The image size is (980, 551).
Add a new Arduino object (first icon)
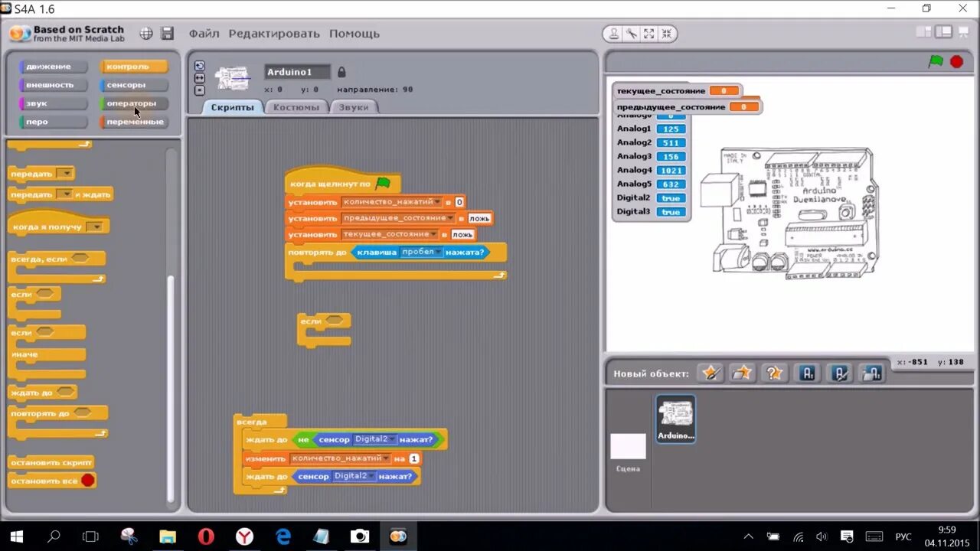[807, 373]
